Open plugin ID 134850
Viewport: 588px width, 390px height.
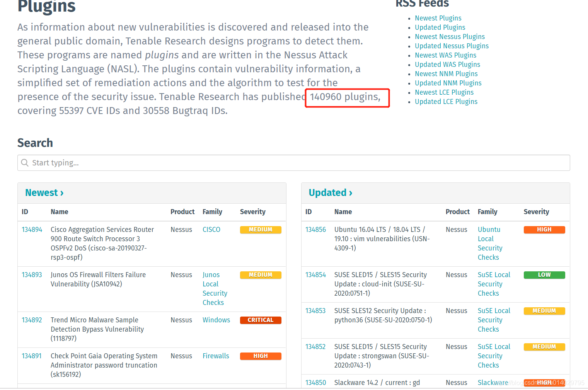(315, 383)
